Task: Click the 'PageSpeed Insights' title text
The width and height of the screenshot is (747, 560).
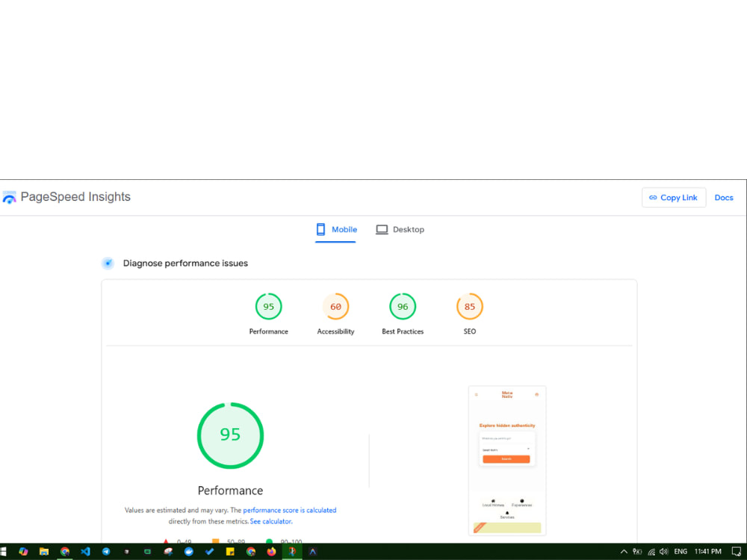Action: coord(75,196)
